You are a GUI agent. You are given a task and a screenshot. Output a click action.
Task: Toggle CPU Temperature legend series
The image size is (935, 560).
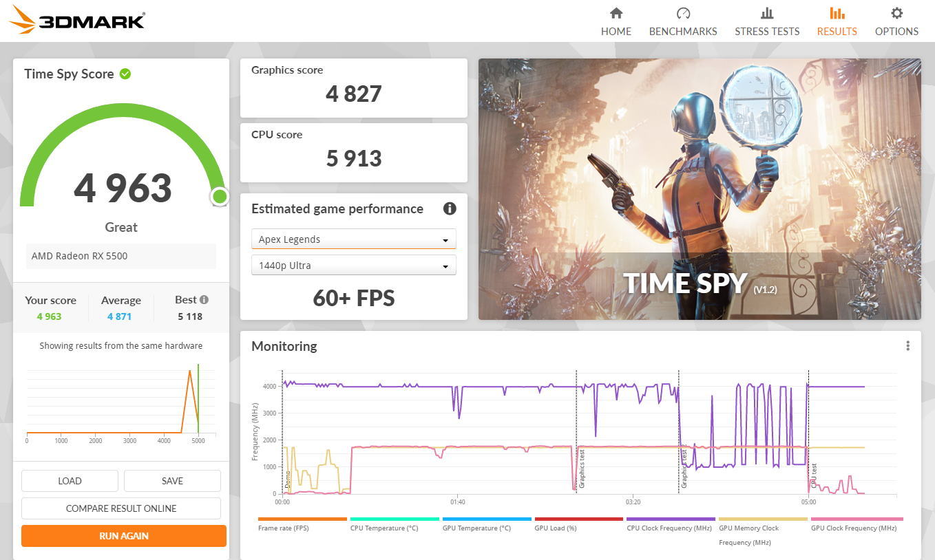coord(395,524)
